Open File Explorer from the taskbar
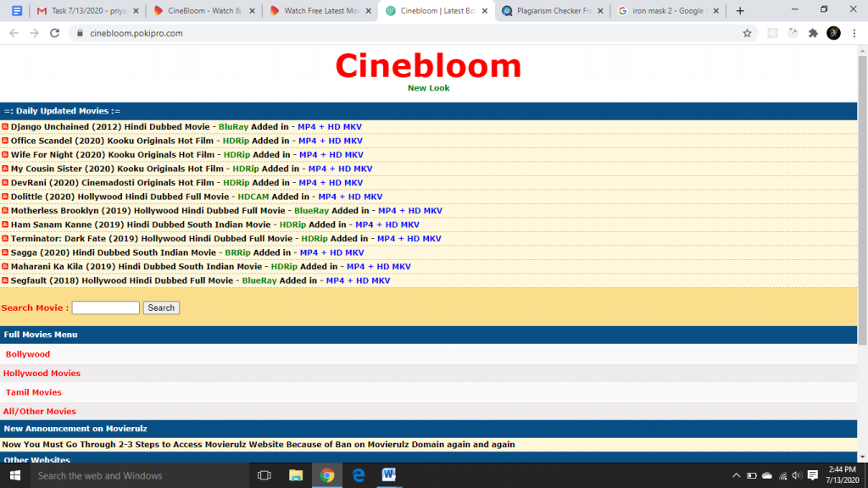Image resolution: width=868 pixels, height=488 pixels. tap(296, 475)
